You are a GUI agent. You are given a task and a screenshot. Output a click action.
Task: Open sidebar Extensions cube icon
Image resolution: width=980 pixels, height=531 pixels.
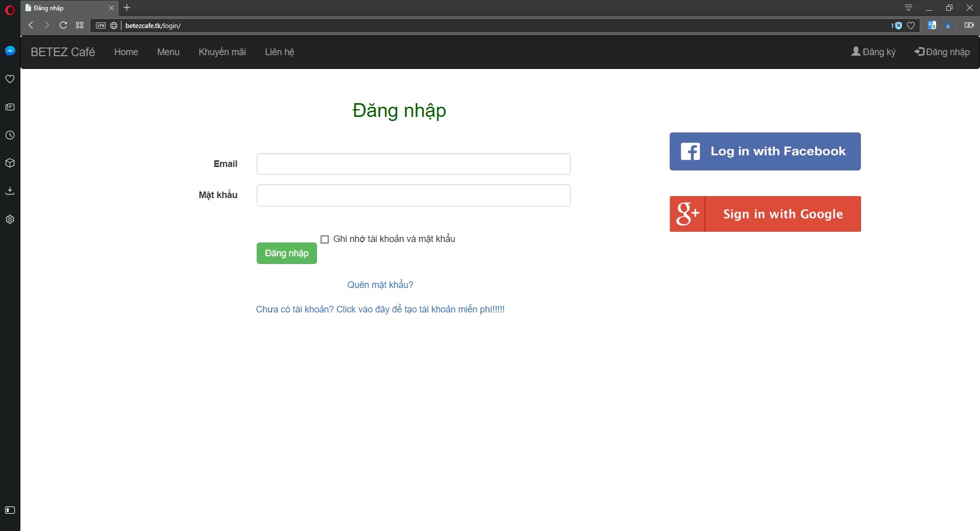pos(10,163)
